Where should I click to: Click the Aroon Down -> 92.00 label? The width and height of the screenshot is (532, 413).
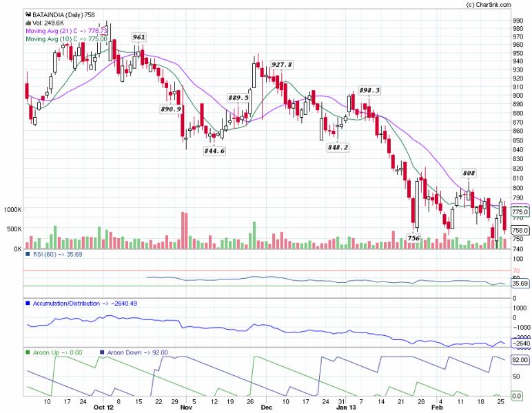(137, 352)
